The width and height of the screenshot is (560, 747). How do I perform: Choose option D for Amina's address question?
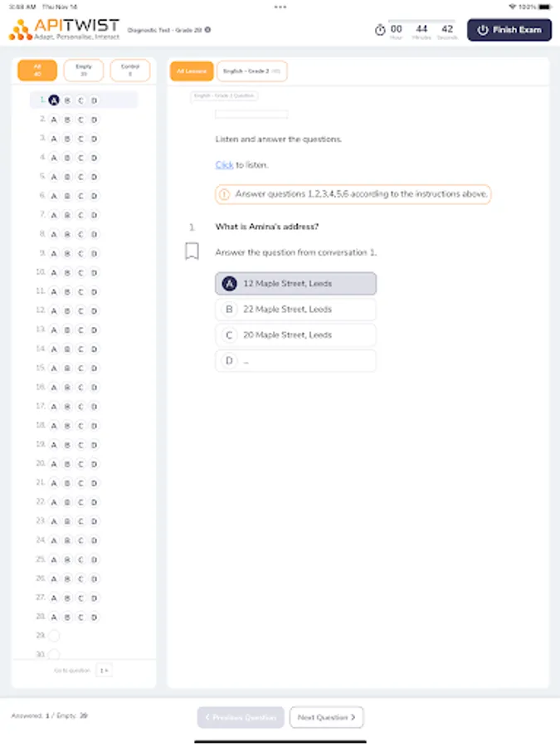(x=295, y=360)
